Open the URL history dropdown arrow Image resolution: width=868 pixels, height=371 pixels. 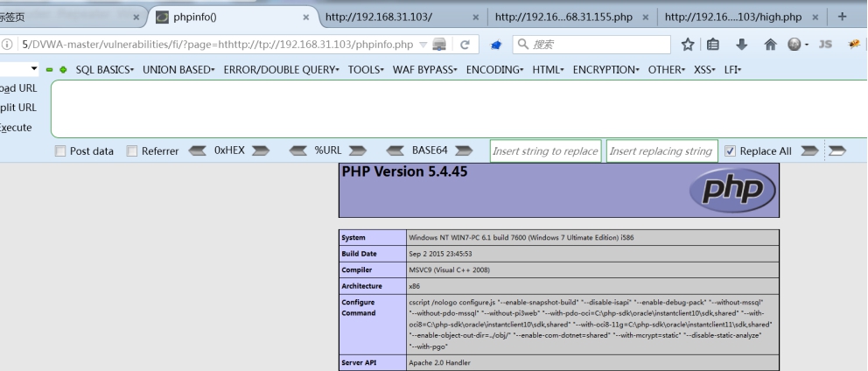pyautogui.click(x=423, y=45)
